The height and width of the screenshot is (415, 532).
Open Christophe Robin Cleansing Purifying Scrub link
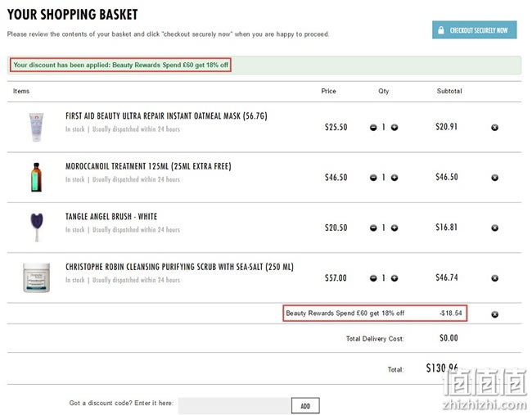(179, 267)
